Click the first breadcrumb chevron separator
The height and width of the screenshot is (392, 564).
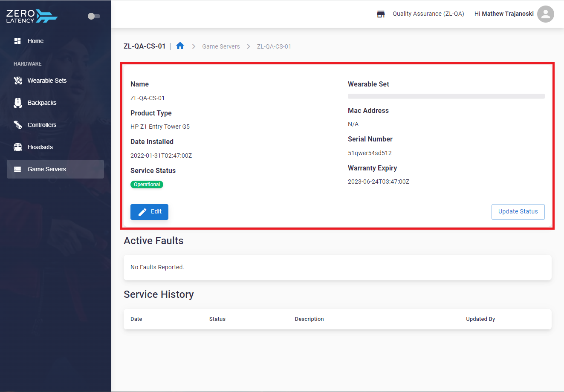[x=194, y=46]
